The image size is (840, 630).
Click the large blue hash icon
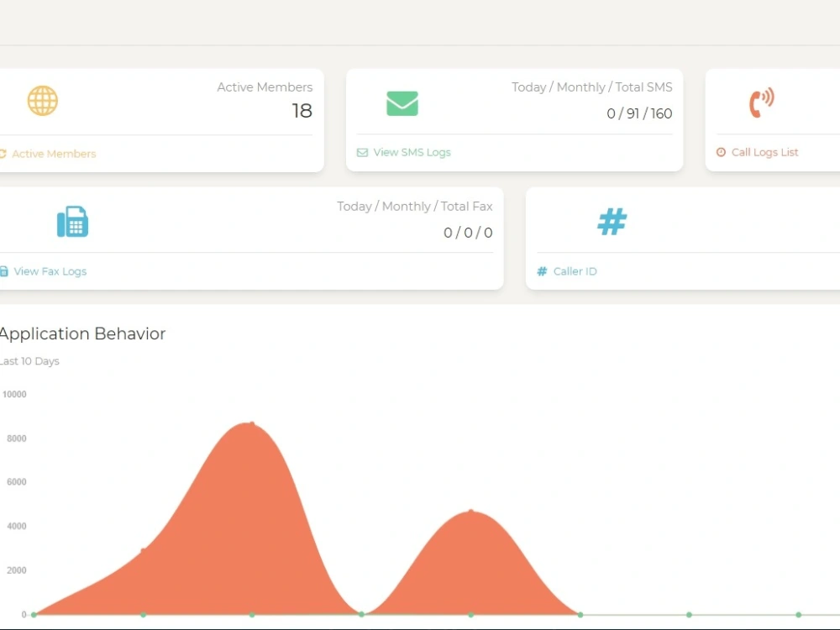tap(612, 221)
